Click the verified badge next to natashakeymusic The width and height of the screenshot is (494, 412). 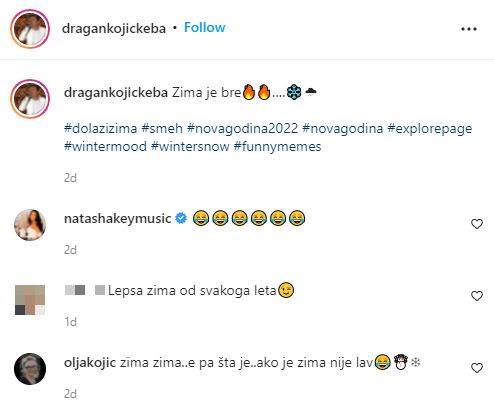point(181,218)
